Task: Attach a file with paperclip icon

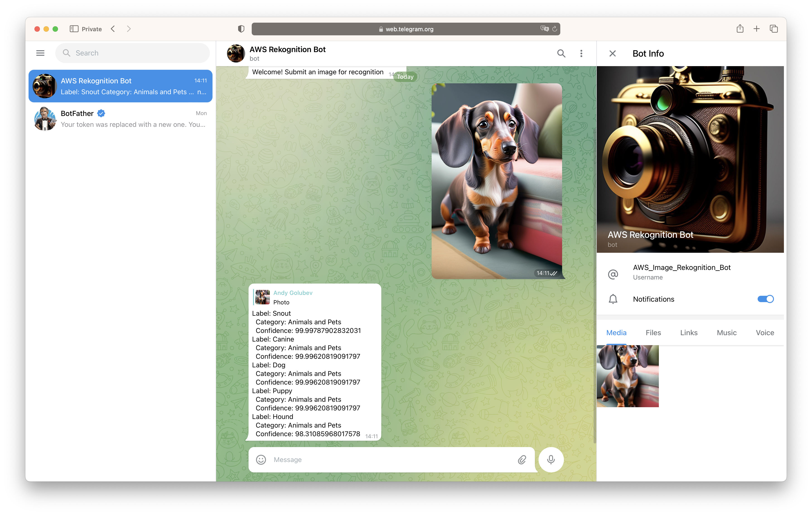Action: click(x=522, y=459)
